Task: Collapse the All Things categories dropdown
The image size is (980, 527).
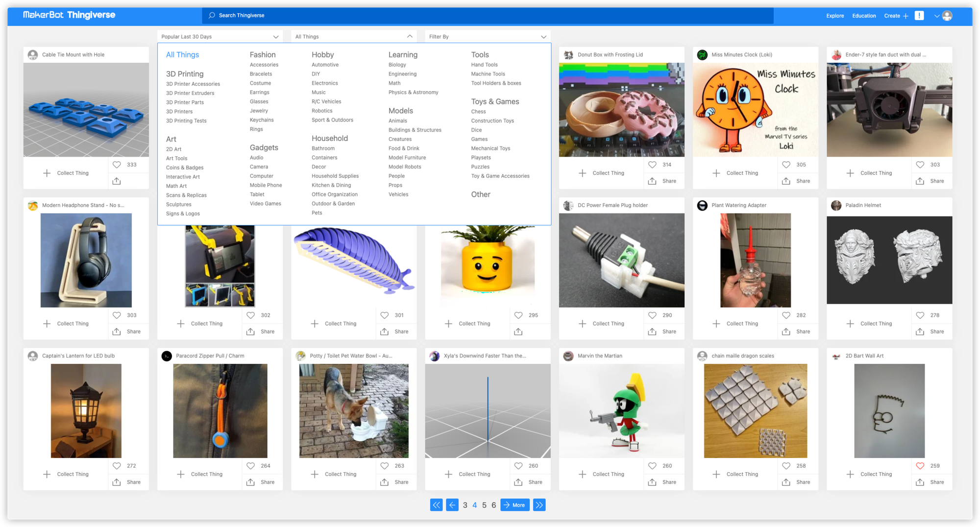Action: (x=354, y=36)
